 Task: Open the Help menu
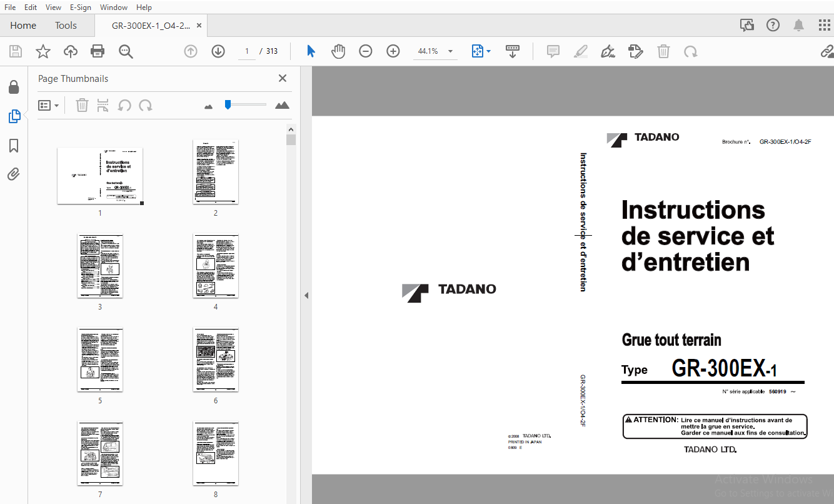coord(144,8)
